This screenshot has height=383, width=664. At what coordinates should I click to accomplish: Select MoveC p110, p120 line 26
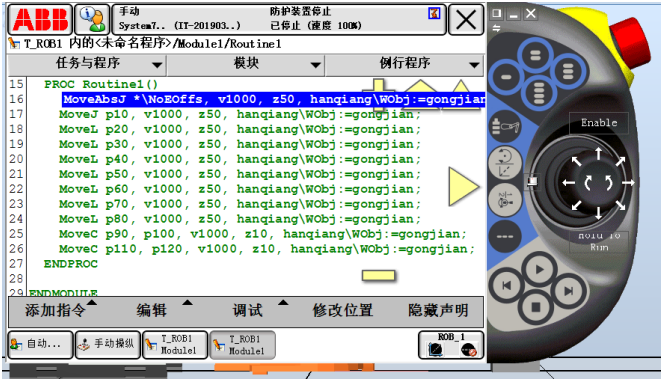pos(267,249)
